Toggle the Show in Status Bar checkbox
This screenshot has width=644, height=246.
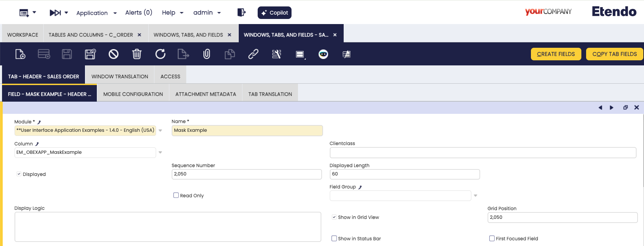pyautogui.click(x=334, y=238)
